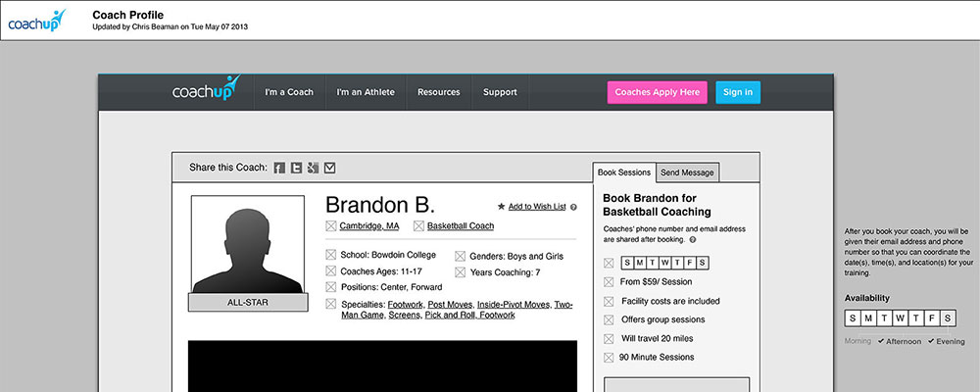Select the Morning availability option
The width and height of the screenshot is (980, 392).
(858, 341)
